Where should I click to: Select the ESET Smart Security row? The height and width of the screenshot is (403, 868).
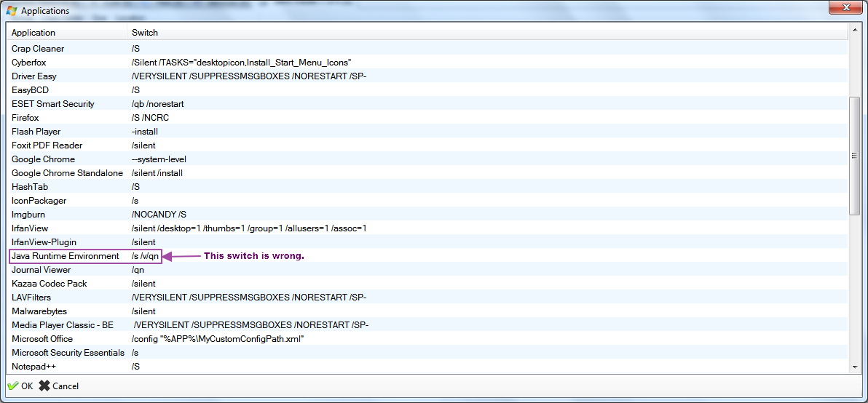[x=53, y=104]
